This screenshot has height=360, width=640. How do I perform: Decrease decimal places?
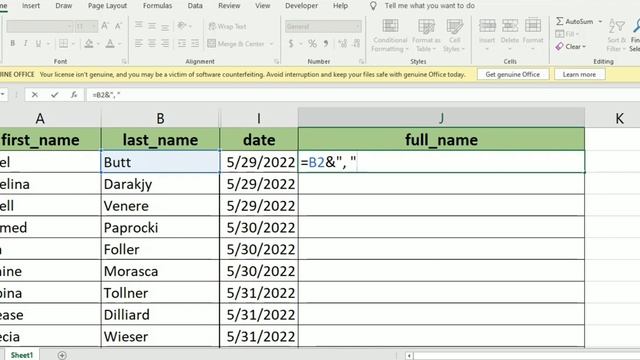(356, 43)
